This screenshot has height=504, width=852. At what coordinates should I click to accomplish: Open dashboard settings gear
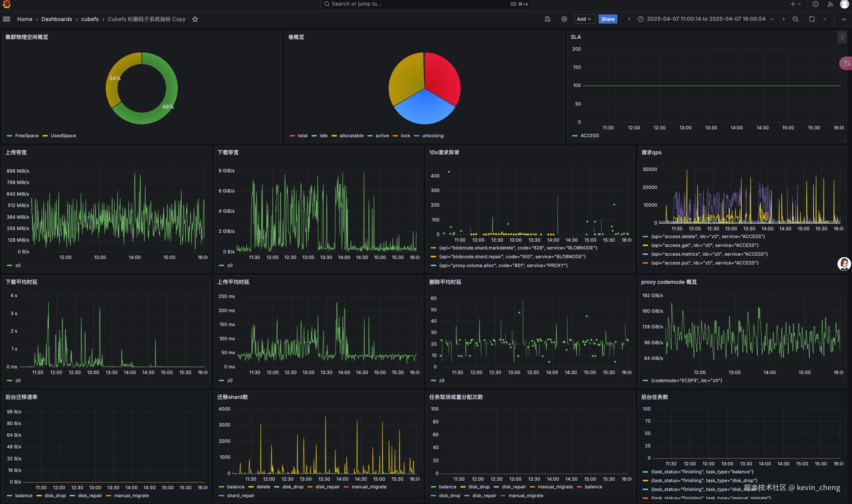(x=564, y=19)
